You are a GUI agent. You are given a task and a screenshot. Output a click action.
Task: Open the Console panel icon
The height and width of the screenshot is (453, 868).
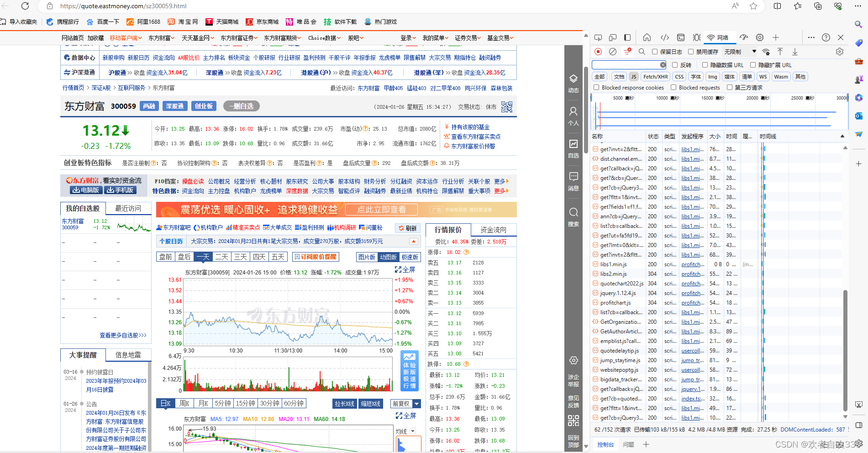pos(681,37)
